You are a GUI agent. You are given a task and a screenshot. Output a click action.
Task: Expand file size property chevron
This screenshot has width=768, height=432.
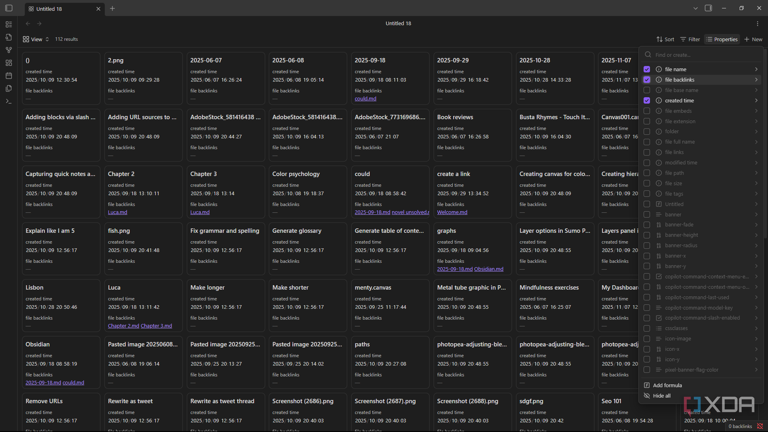756,183
